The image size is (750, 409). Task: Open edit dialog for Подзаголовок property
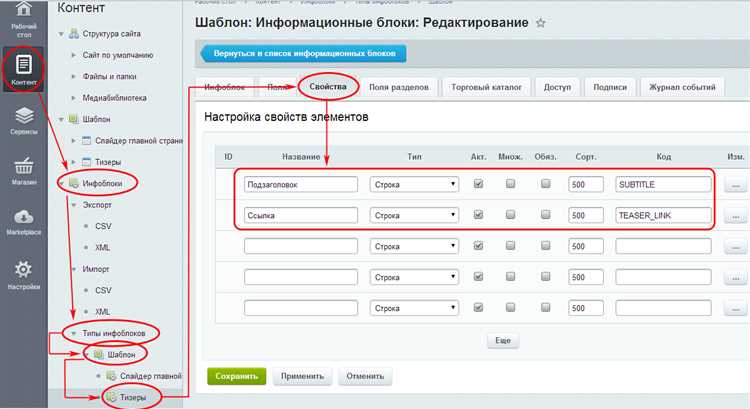coord(736,185)
